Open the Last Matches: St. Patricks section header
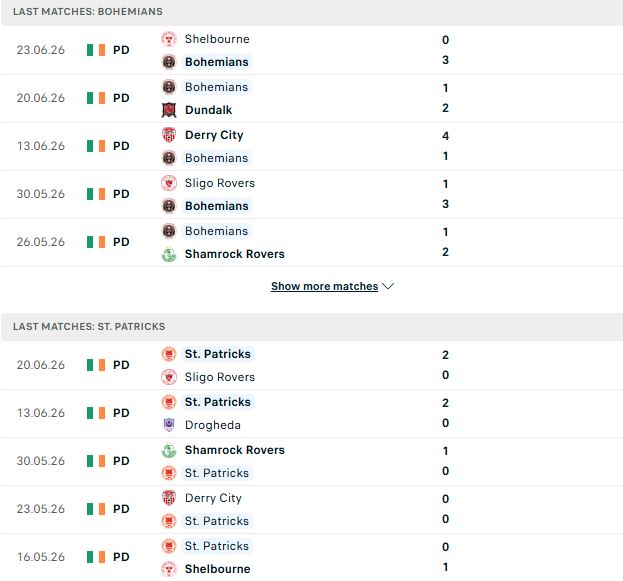This screenshot has height=581, width=623. pyautogui.click(x=312, y=327)
